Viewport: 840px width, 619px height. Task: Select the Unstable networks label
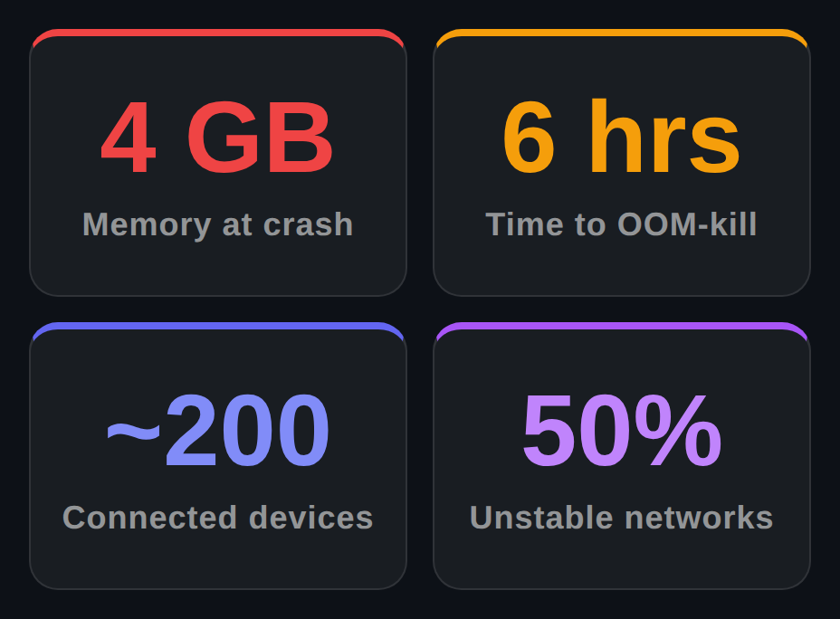tap(622, 518)
